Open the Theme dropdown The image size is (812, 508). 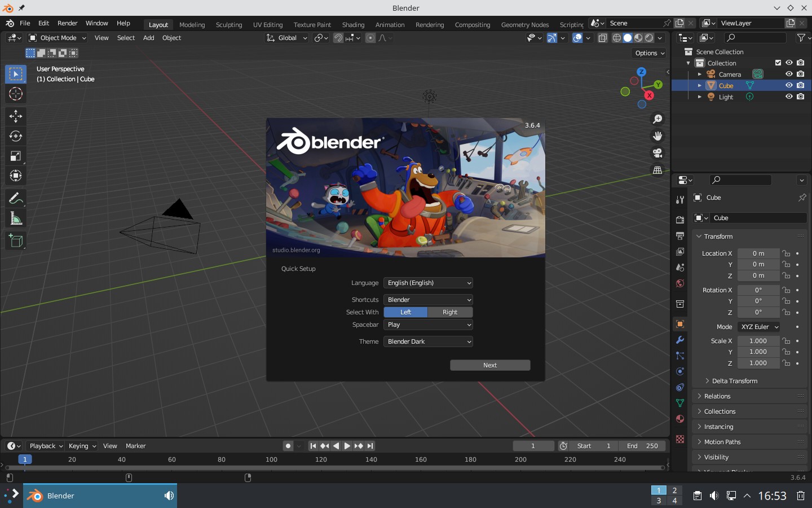[428, 341]
